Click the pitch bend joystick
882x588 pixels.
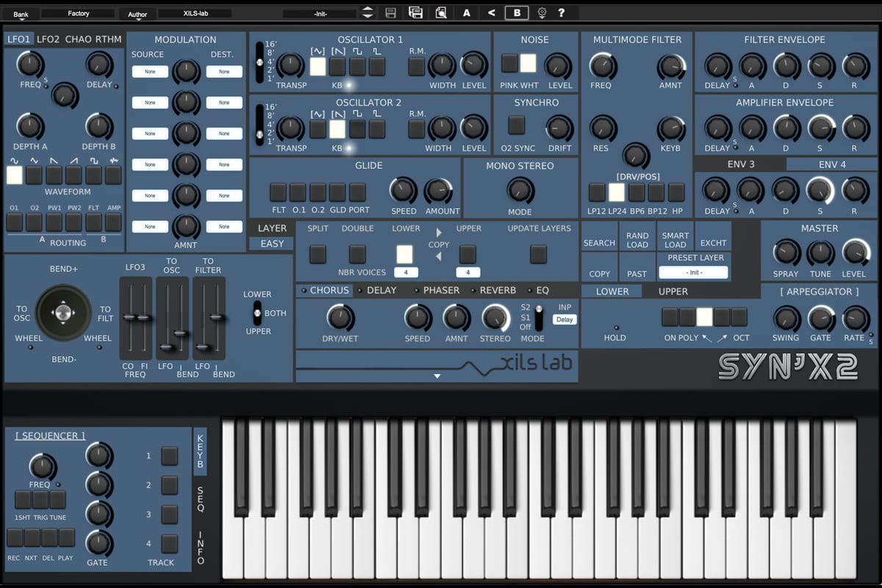click(x=63, y=313)
